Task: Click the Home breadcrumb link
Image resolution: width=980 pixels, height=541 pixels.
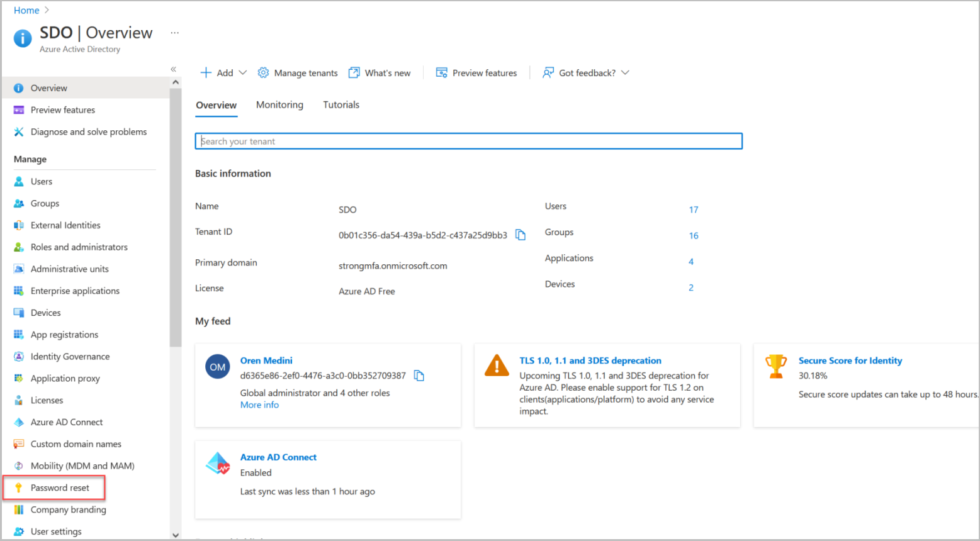Action: coord(26,10)
